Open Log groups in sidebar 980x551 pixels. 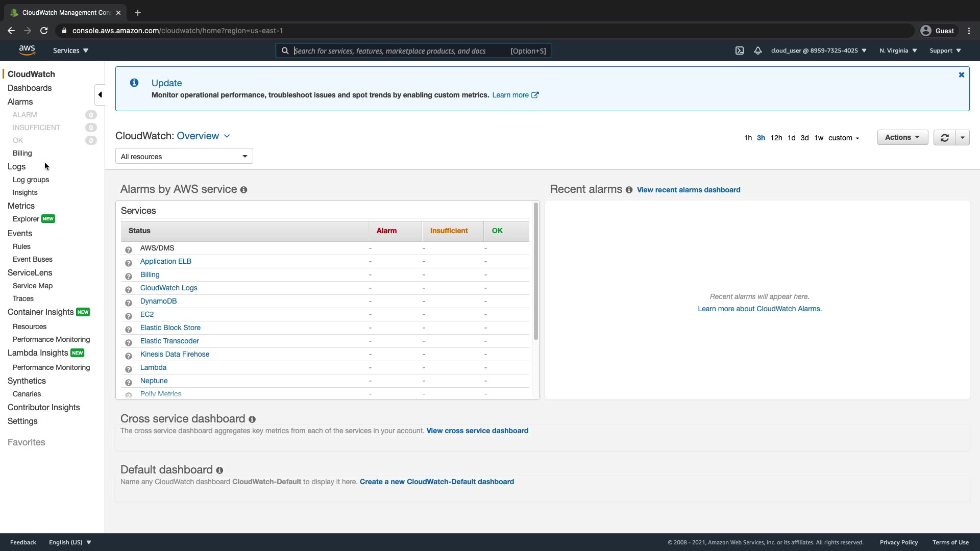click(31, 180)
